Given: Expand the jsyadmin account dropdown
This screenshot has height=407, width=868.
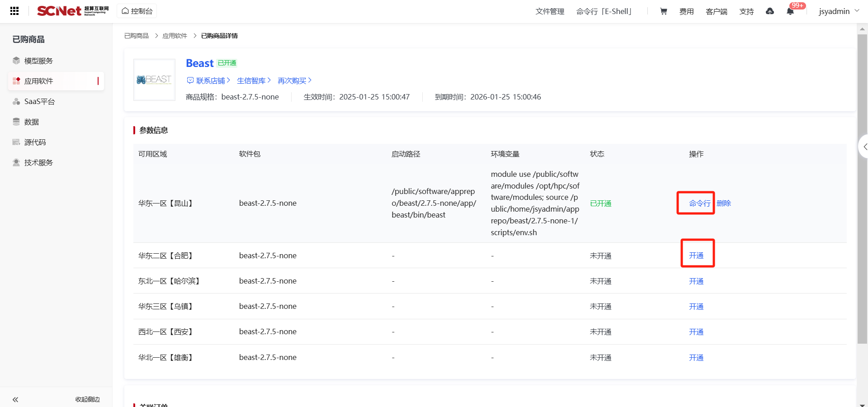Looking at the screenshot, I should click(839, 11).
